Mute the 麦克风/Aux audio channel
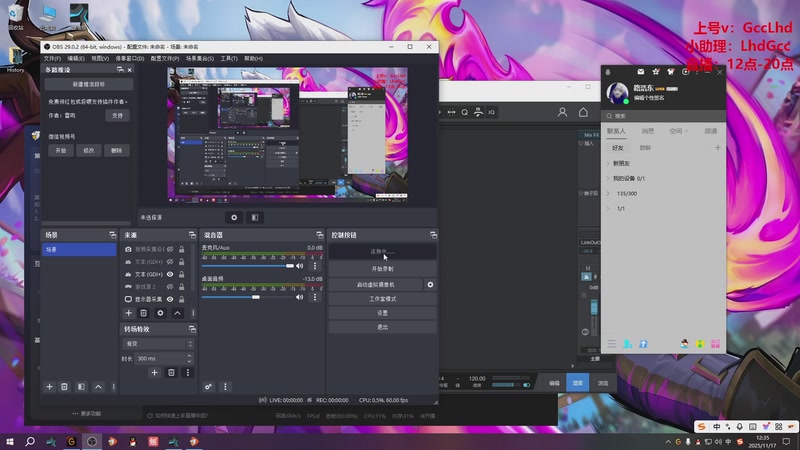 (x=299, y=266)
